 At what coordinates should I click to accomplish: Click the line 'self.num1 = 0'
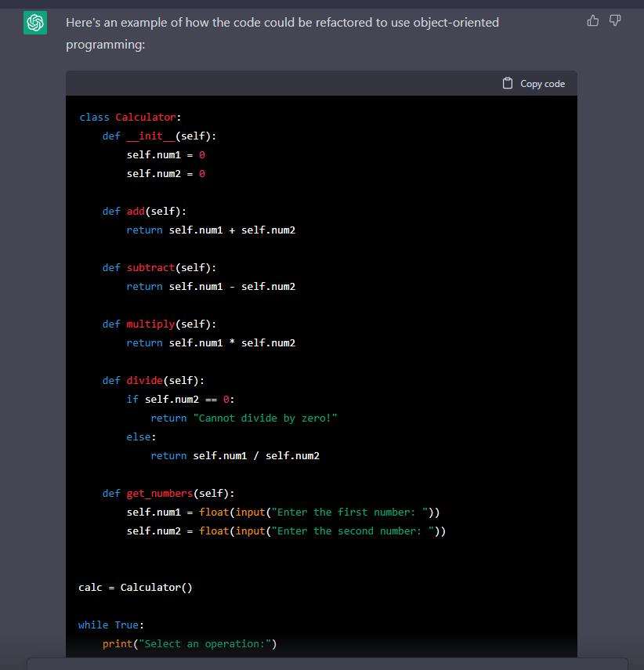point(166,154)
